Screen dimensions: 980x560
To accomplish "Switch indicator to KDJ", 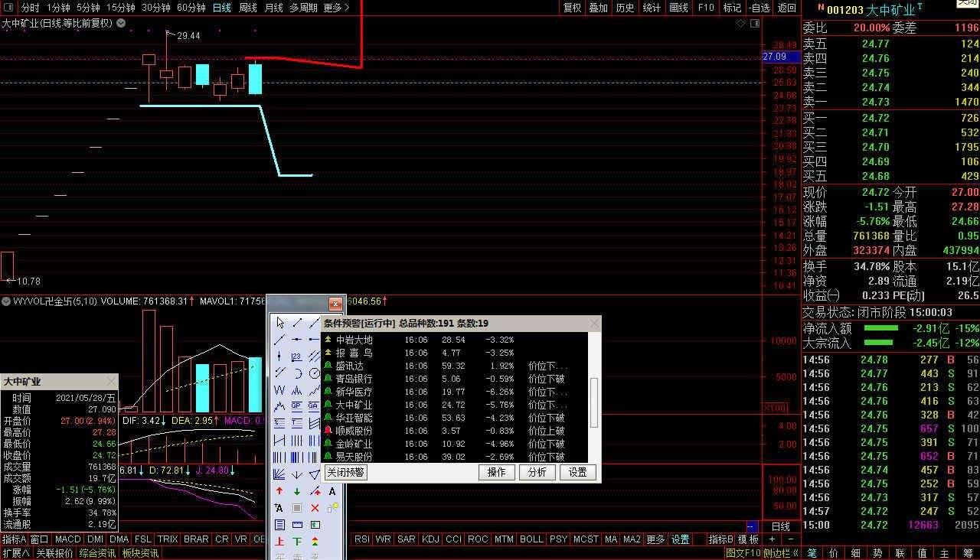I will [x=430, y=539].
